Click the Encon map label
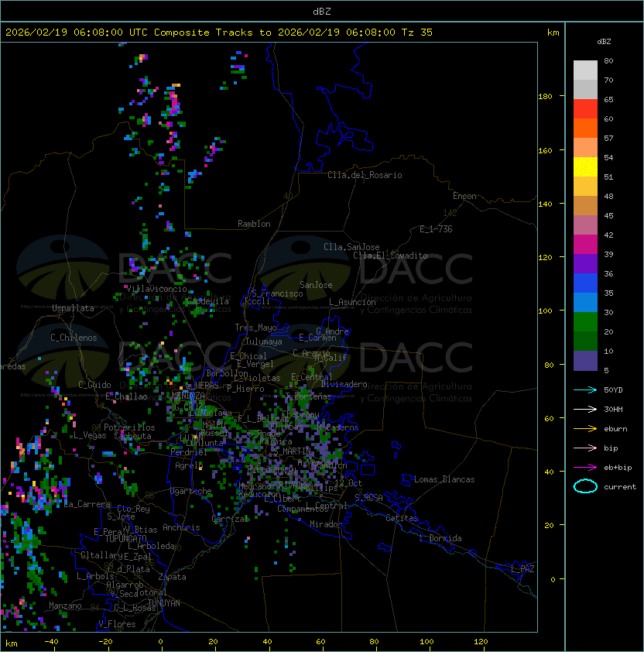Image resolution: width=644 pixels, height=652 pixels. tap(464, 196)
